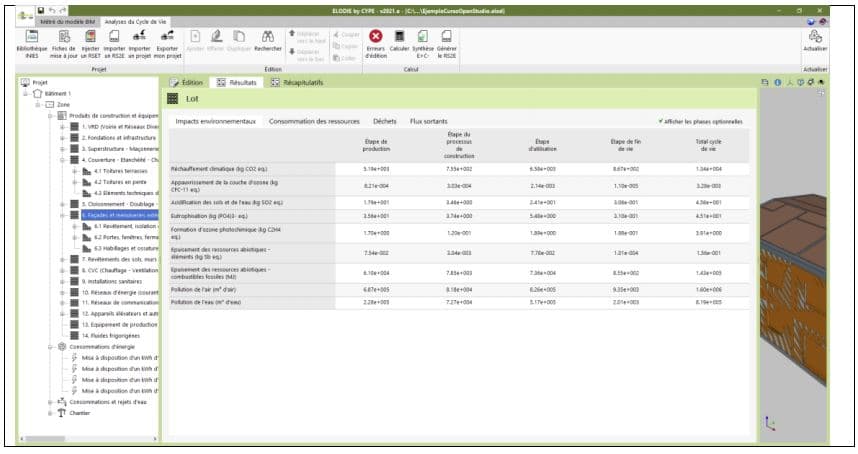Screen dimensions: 858x454
Task: Click the tree panel horizontal scrollbar
Action: (89, 439)
